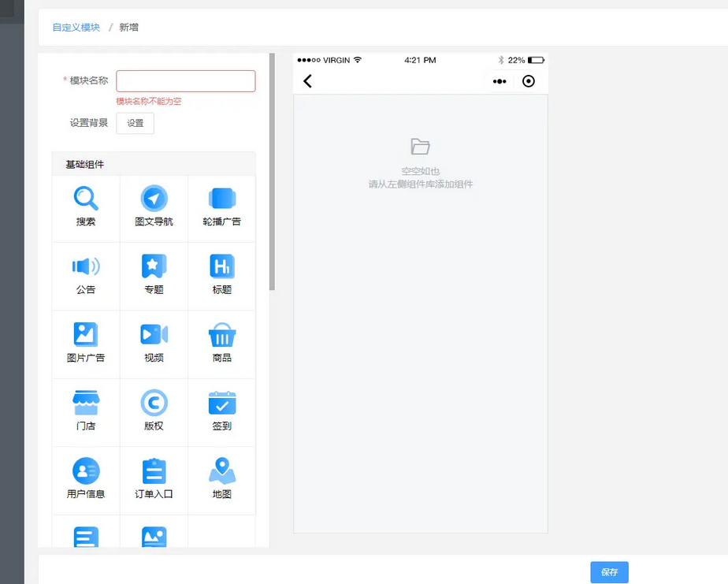This screenshot has height=584, width=728.
Task: Add the 视频 video component
Action: tap(154, 343)
